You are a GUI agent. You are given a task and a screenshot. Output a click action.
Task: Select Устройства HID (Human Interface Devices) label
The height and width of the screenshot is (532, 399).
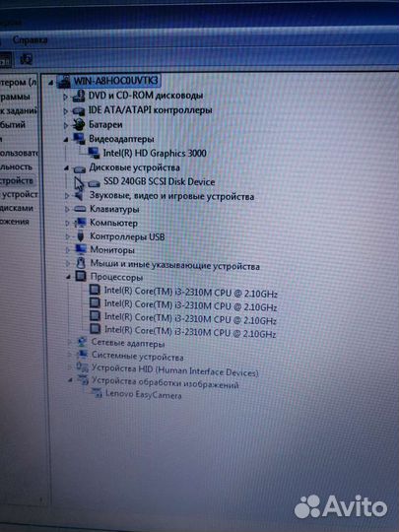tap(175, 370)
